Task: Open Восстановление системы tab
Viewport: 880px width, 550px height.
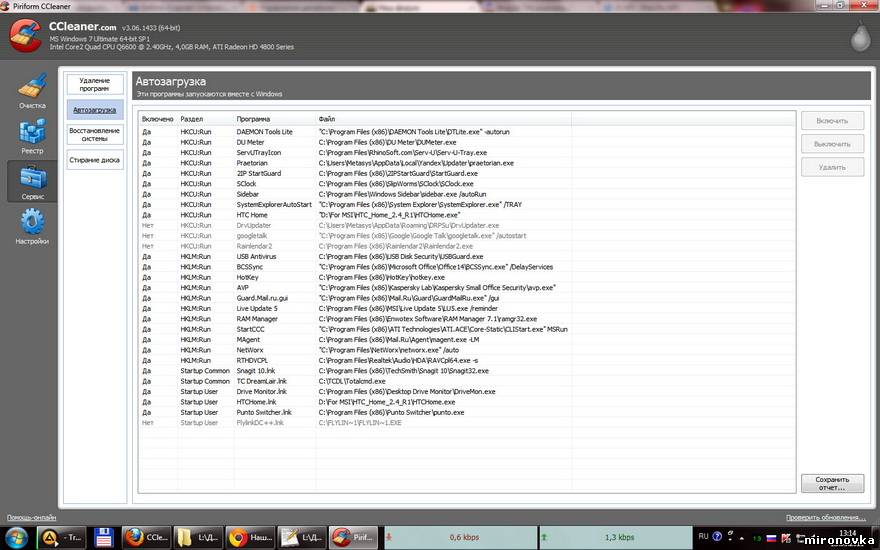Action: tap(95, 134)
